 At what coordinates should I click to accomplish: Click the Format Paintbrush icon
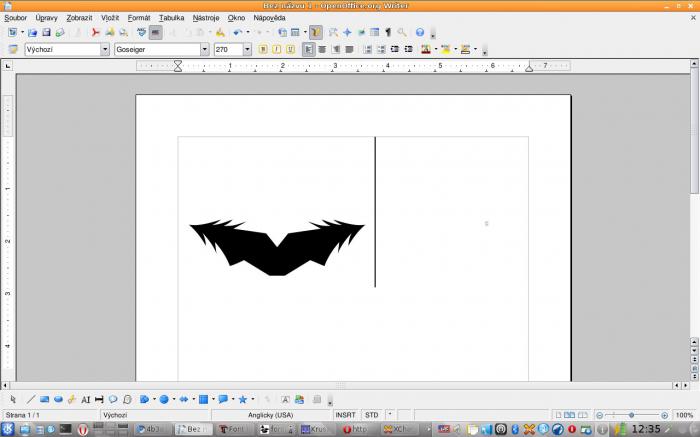tap(220, 33)
